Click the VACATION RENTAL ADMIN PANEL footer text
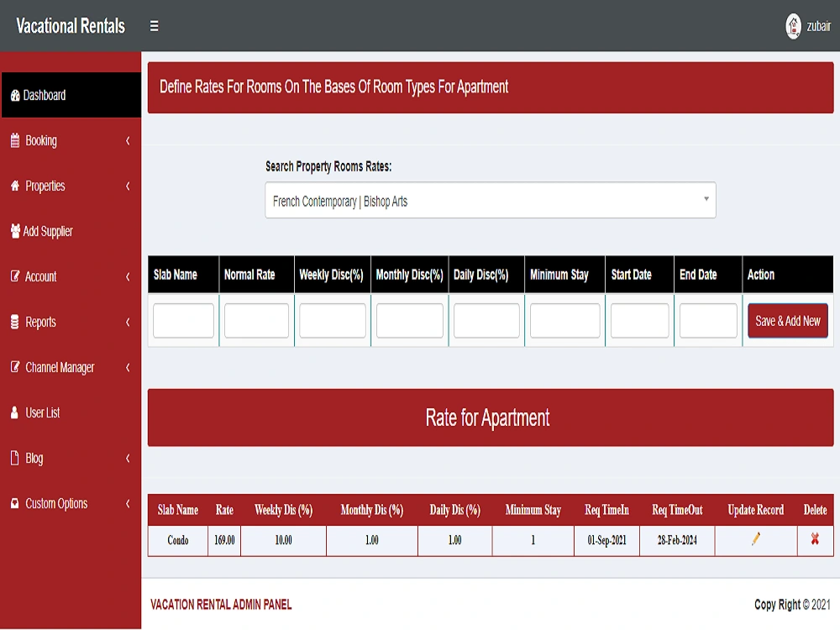This screenshot has width=840, height=630. [x=221, y=604]
